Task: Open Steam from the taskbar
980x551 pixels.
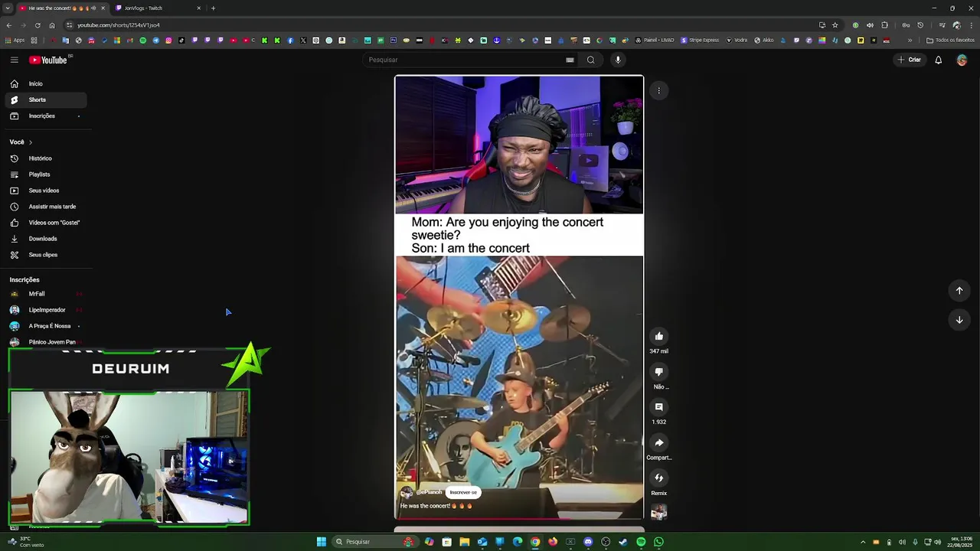Action: pos(623,542)
